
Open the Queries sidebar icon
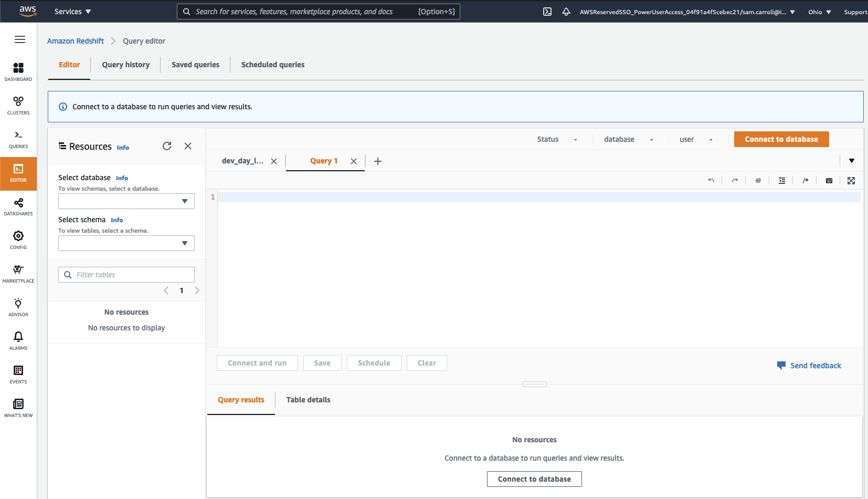(18, 139)
